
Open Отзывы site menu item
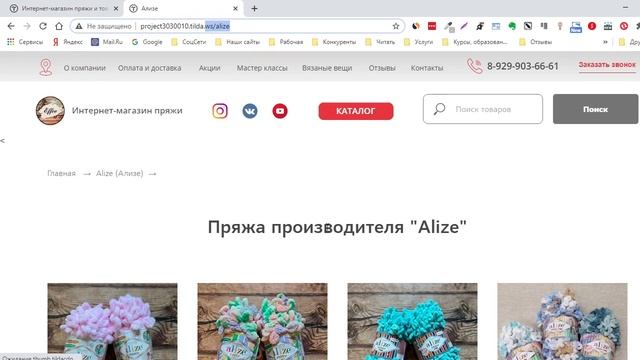click(382, 68)
